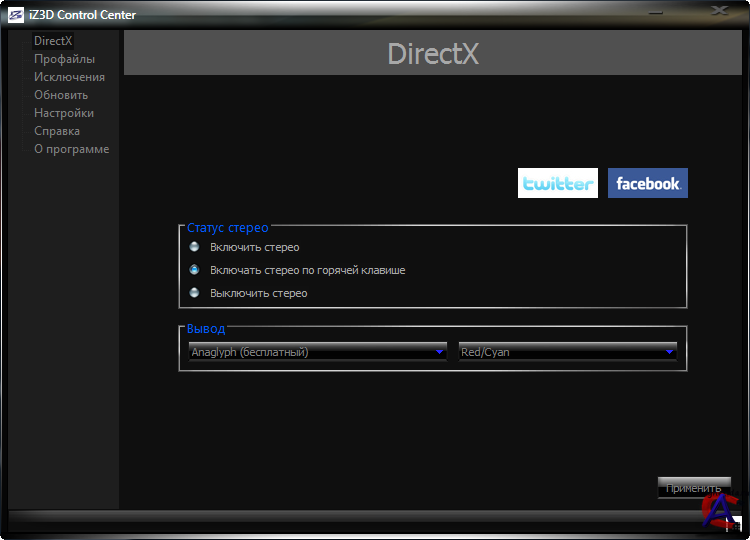Open the Справка help section

pyautogui.click(x=57, y=131)
